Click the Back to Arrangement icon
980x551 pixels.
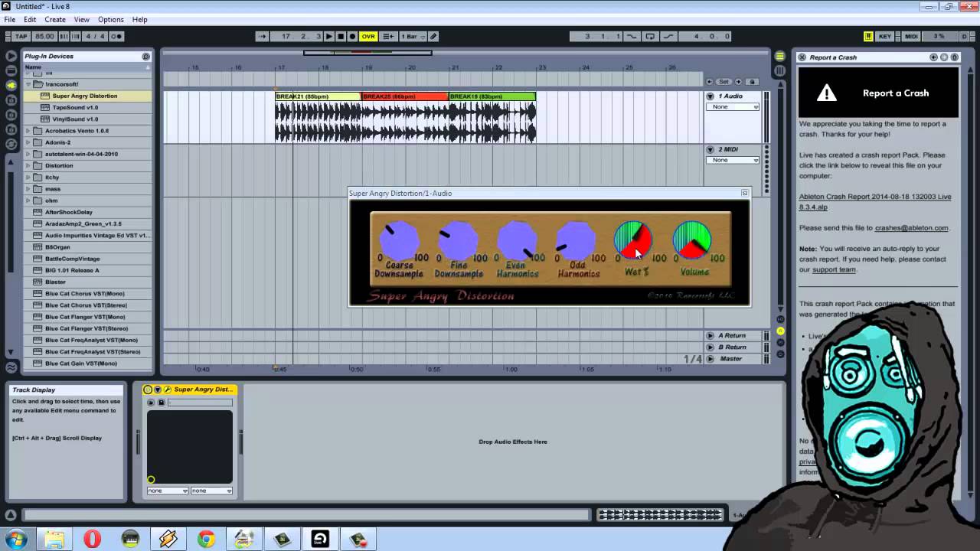click(389, 36)
